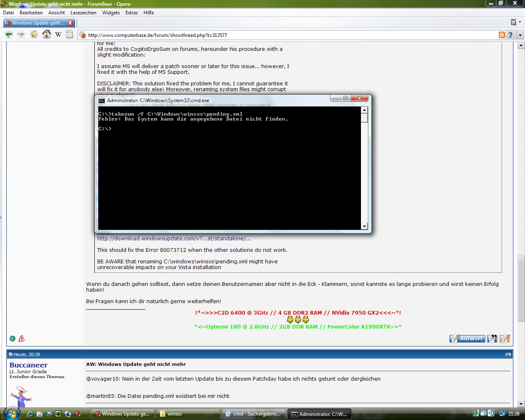Open the Widgets menu
Image resolution: width=525 pixels, height=420 pixels.
pyautogui.click(x=111, y=13)
